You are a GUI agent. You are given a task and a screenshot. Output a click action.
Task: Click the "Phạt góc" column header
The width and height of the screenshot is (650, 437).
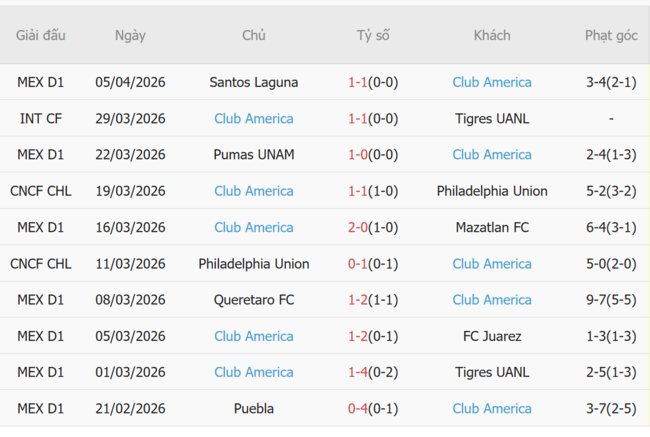[x=611, y=35]
